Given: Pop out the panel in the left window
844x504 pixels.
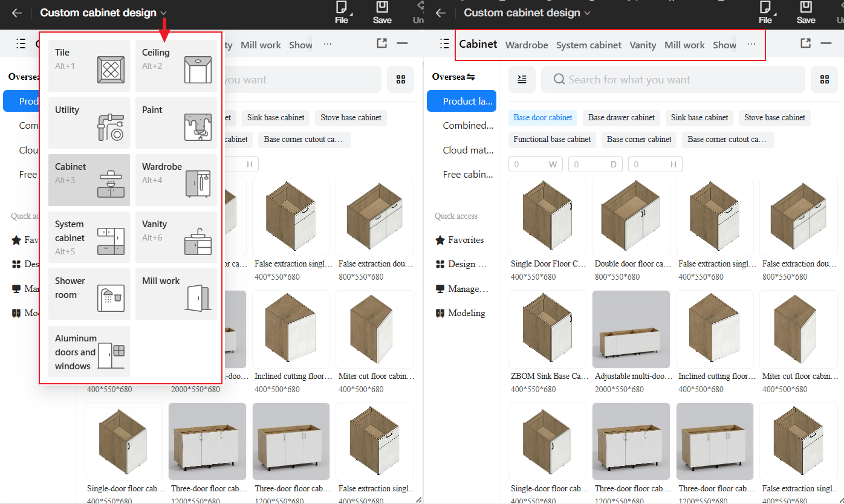Looking at the screenshot, I should point(381,44).
